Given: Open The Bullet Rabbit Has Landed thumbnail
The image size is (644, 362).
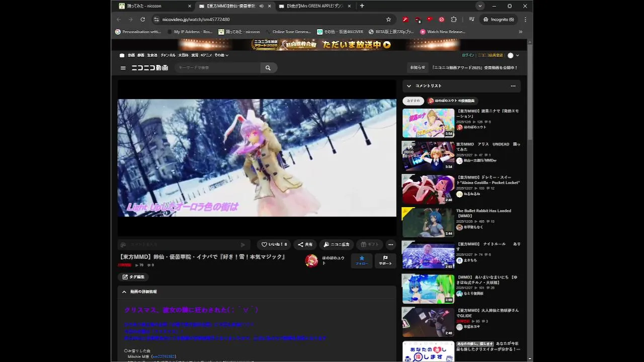Looking at the screenshot, I should pos(428,222).
